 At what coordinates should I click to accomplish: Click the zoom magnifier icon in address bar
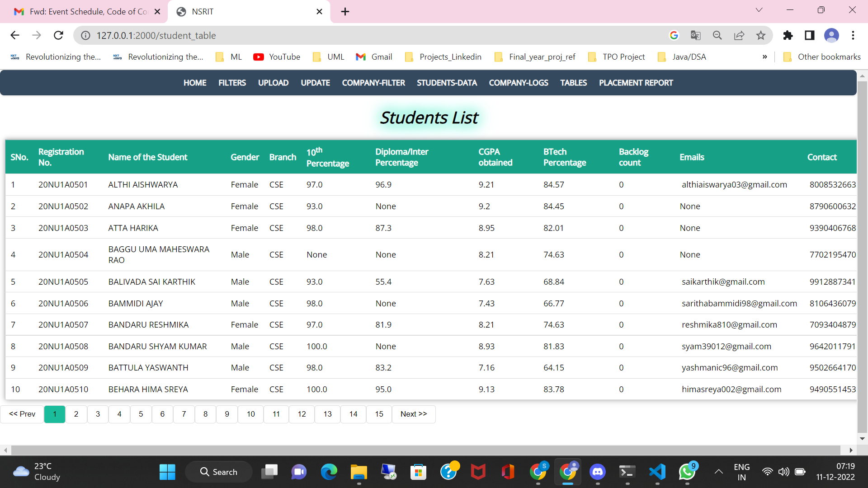(x=717, y=35)
